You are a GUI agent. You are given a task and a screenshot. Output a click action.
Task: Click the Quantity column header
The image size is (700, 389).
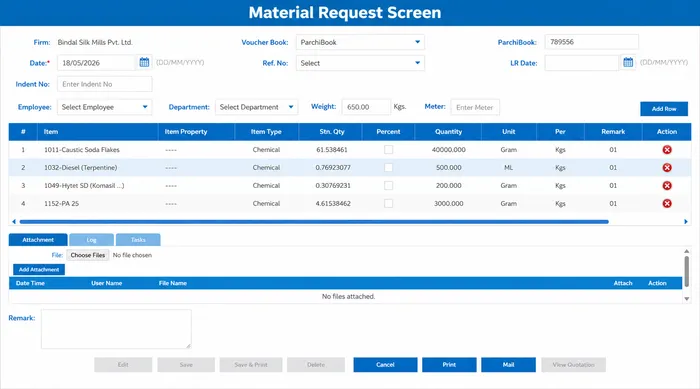(x=448, y=132)
